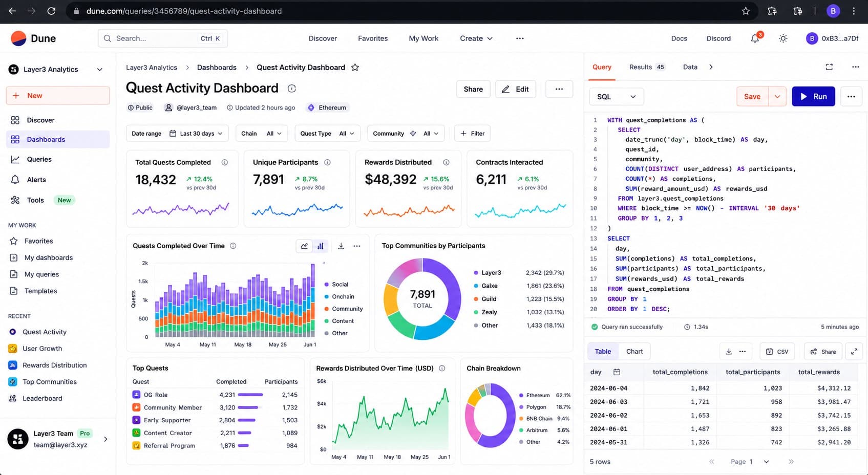Expand the query panel to fullscreen
Viewport: 868px width, 475px height.
829,67
